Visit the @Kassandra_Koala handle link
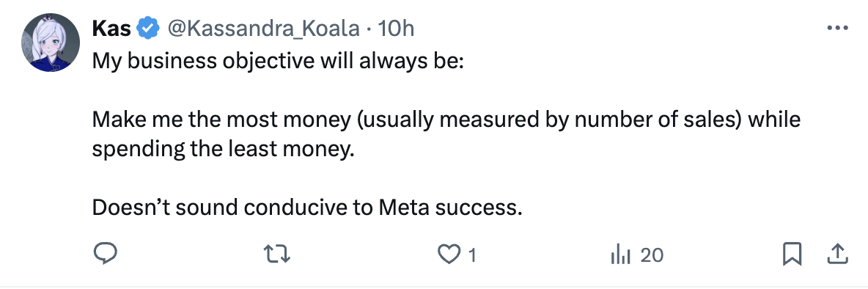 click(x=263, y=28)
